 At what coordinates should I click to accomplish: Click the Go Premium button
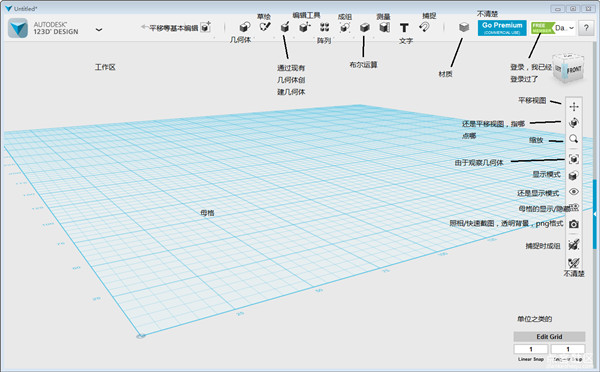502,28
